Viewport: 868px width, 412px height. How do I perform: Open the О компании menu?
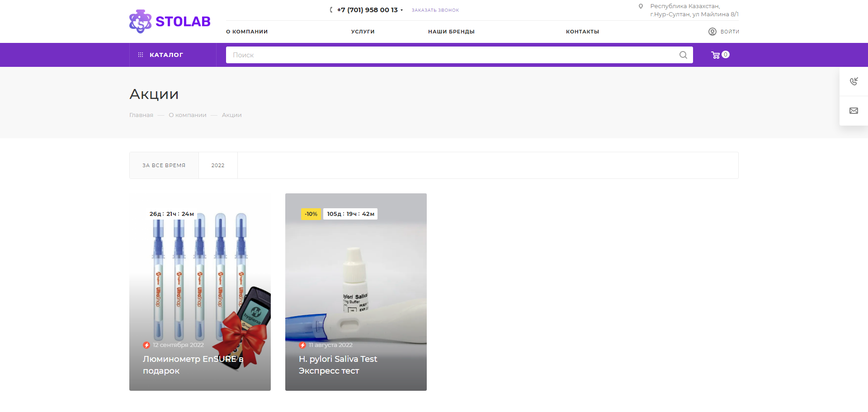(247, 32)
